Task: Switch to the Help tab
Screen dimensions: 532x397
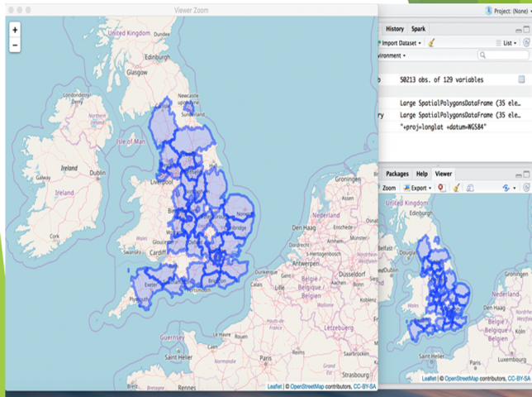Action: click(422, 174)
